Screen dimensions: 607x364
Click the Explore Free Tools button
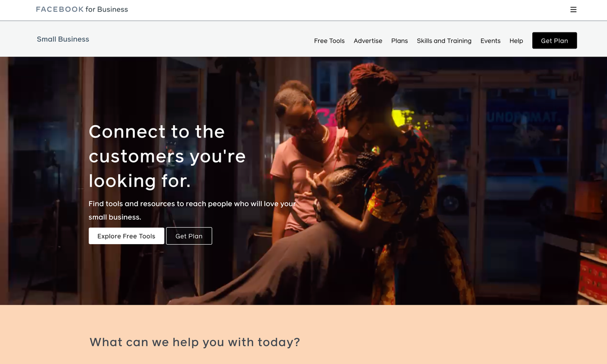pos(126,236)
